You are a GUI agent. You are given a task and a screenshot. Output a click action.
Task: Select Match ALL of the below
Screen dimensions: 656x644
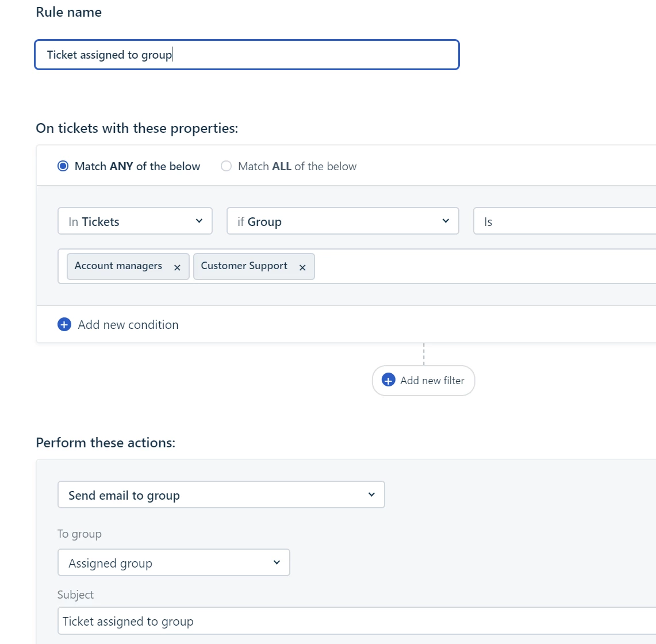[x=227, y=166]
